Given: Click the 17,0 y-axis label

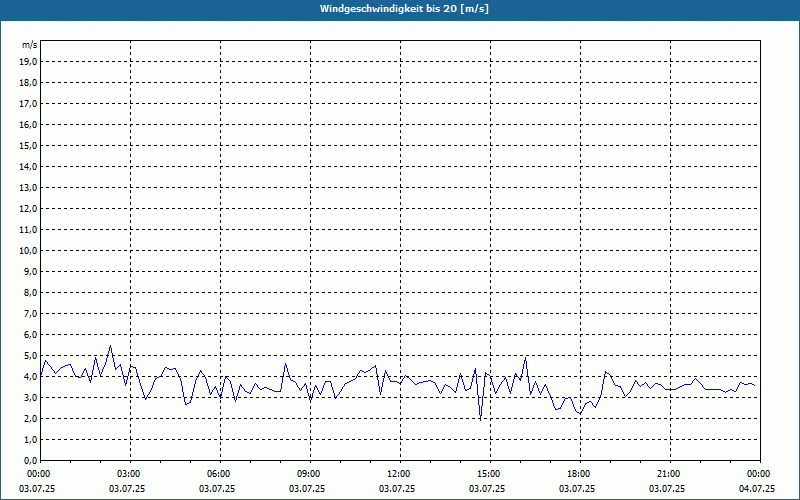Looking at the screenshot, I should pyautogui.click(x=28, y=104).
